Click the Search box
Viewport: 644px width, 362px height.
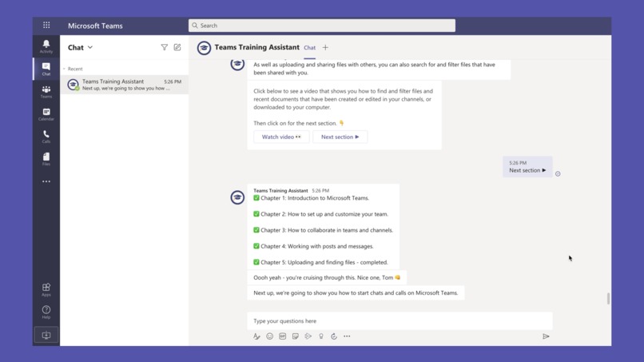point(322,26)
